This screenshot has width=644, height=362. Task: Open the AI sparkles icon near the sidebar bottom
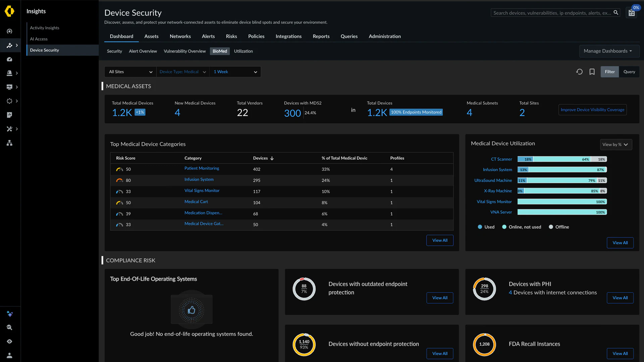pos(9,314)
